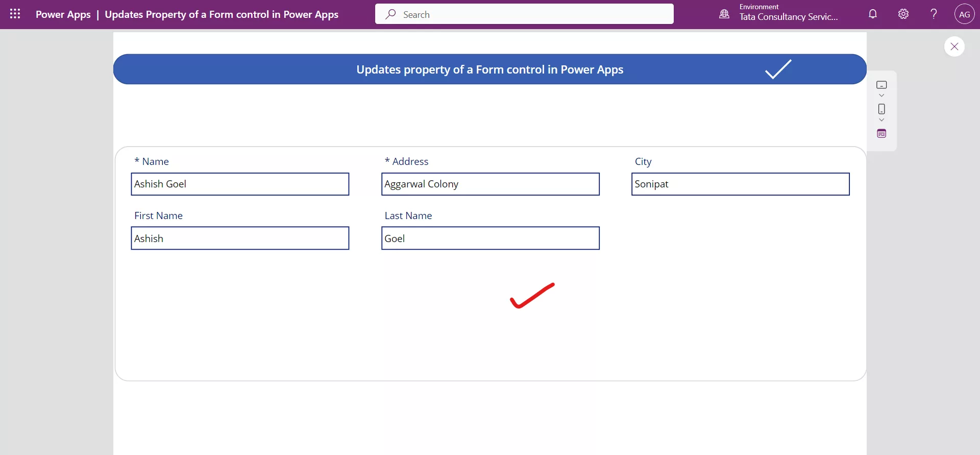Expand phone device options chevron

coord(881,120)
